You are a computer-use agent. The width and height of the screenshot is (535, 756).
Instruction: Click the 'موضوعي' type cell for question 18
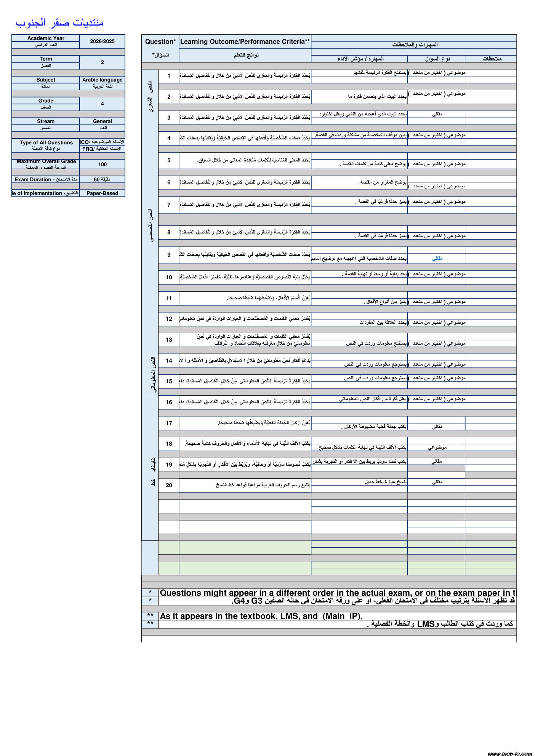point(437,448)
